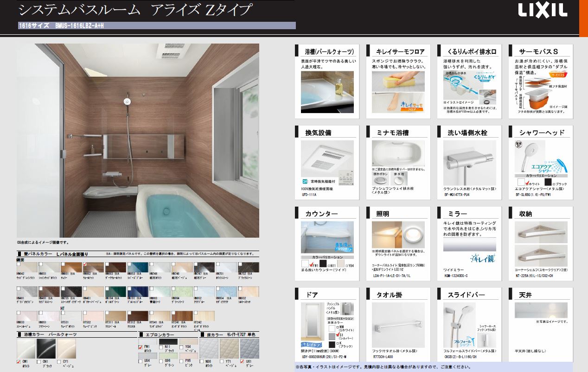The width and height of the screenshot is (588, 372).
Task: Click the 洗い場側水栓 section heading
Action: [467, 132]
